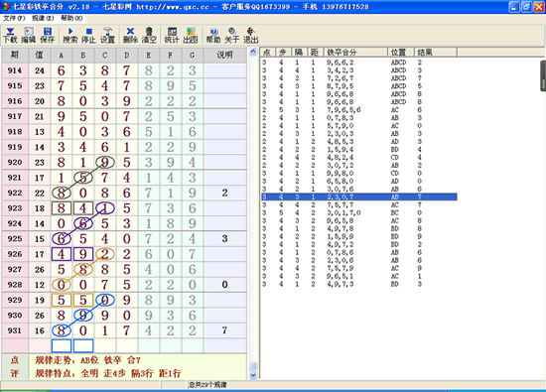
Task: Open the 帮助 help toolbar icon
Action: pyautogui.click(x=213, y=36)
